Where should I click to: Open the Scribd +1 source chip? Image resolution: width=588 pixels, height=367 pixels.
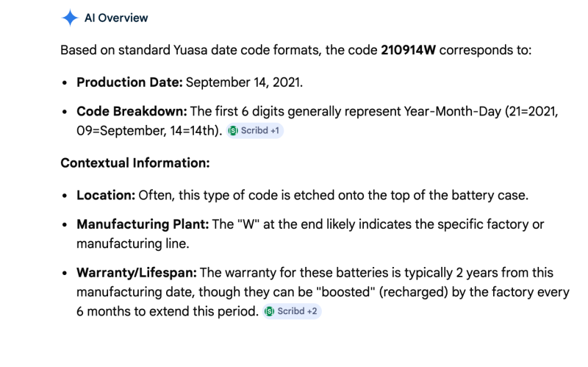click(254, 130)
